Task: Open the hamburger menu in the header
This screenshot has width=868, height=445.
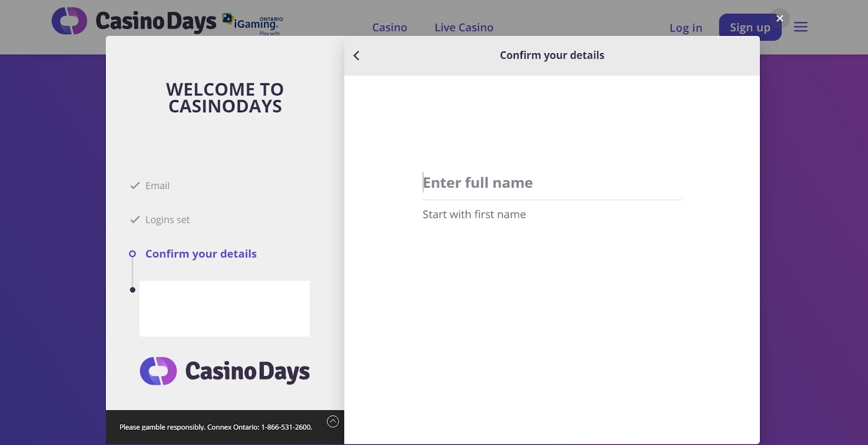Action: (x=801, y=27)
